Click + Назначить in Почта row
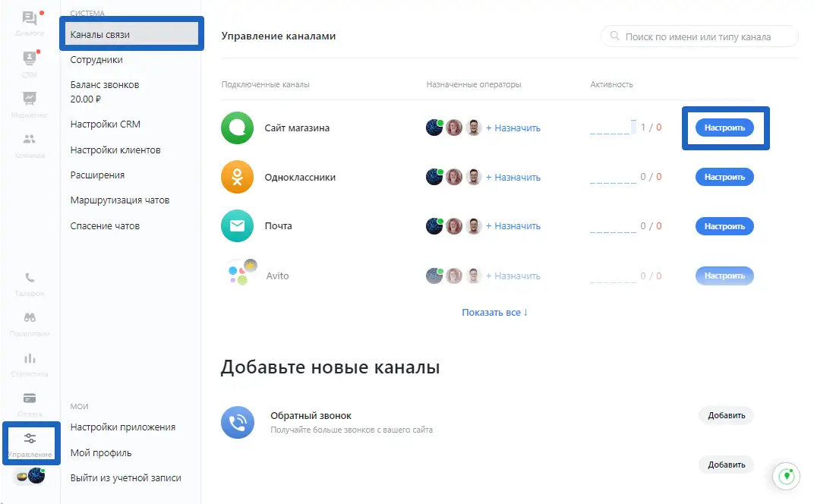This screenshot has width=814, height=504. (x=513, y=225)
